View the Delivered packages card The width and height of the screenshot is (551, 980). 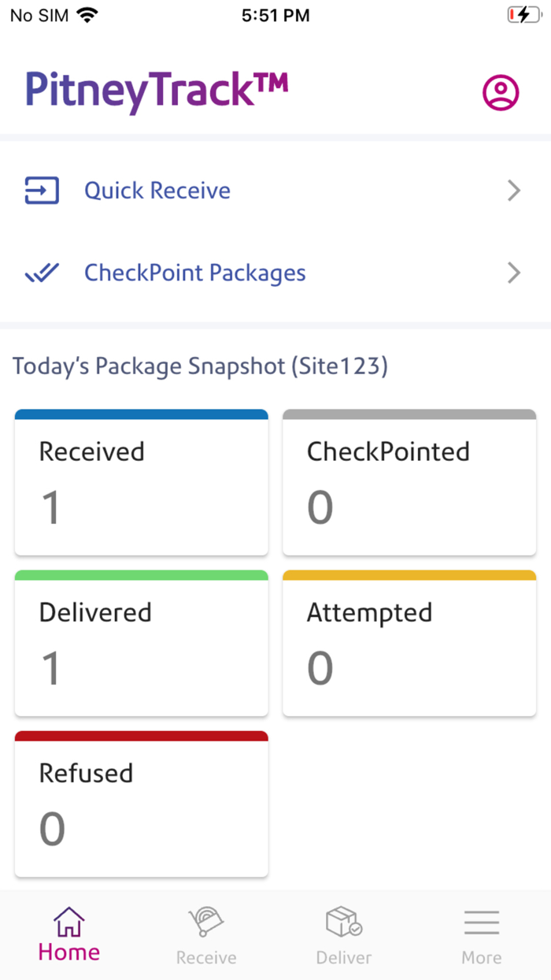click(x=142, y=643)
